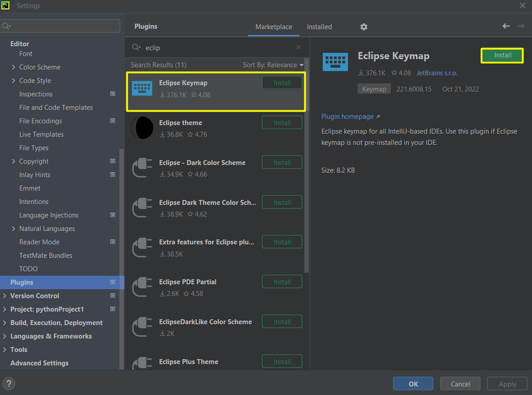Click the Eclipse Keymap list icon
Image resolution: width=532 pixels, height=395 pixels.
pyautogui.click(x=142, y=88)
